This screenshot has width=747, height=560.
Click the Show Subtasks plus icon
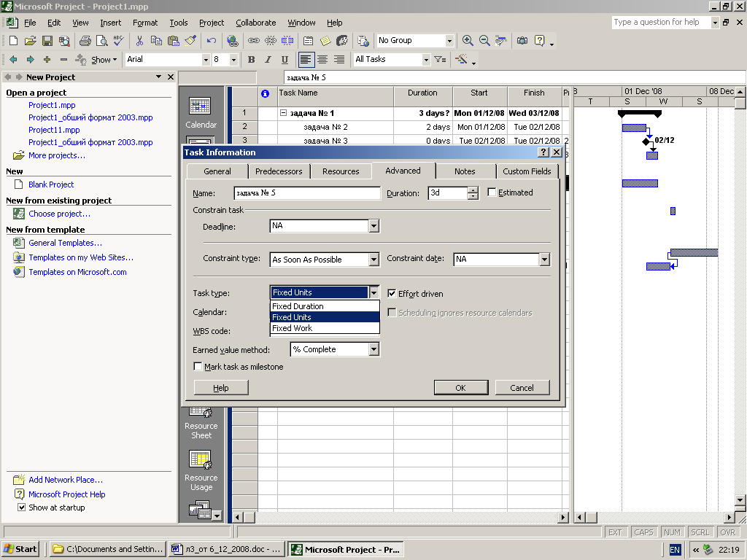click(x=47, y=60)
